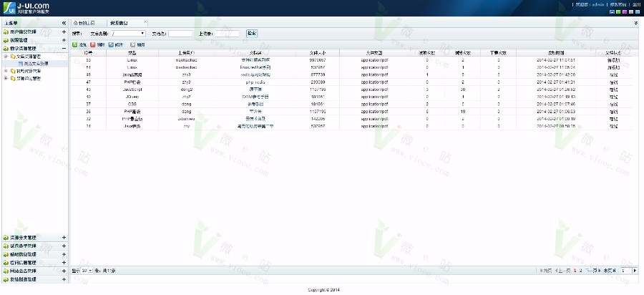Click the 'jQuery' type cell
644x295 pixels.
click(x=132, y=97)
